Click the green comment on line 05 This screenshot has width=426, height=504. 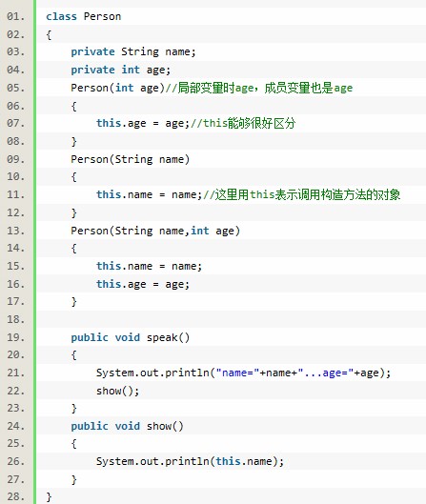tap(259, 88)
